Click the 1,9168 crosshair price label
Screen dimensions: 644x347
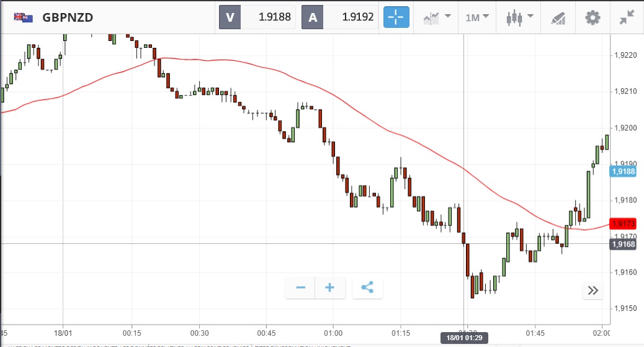[x=623, y=244]
